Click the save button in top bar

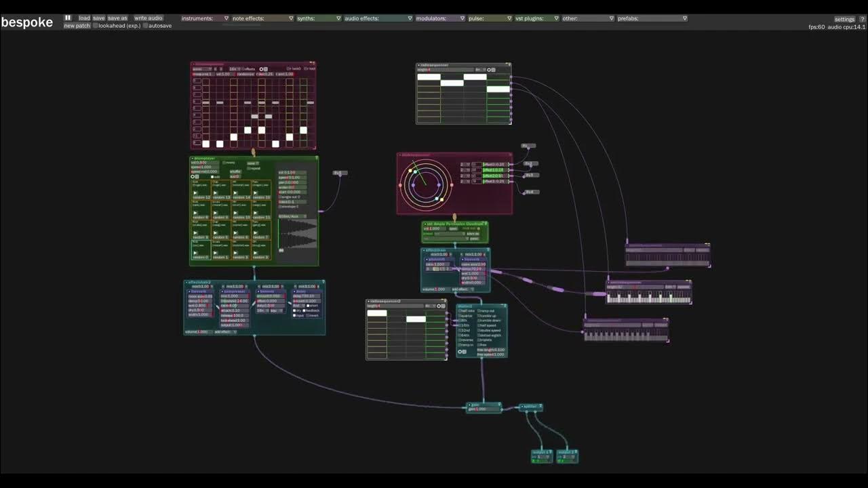[x=98, y=18]
